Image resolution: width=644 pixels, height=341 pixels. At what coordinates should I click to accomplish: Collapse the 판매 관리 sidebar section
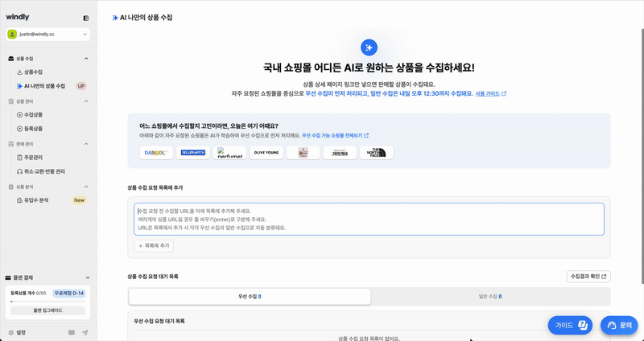(x=86, y=144)
